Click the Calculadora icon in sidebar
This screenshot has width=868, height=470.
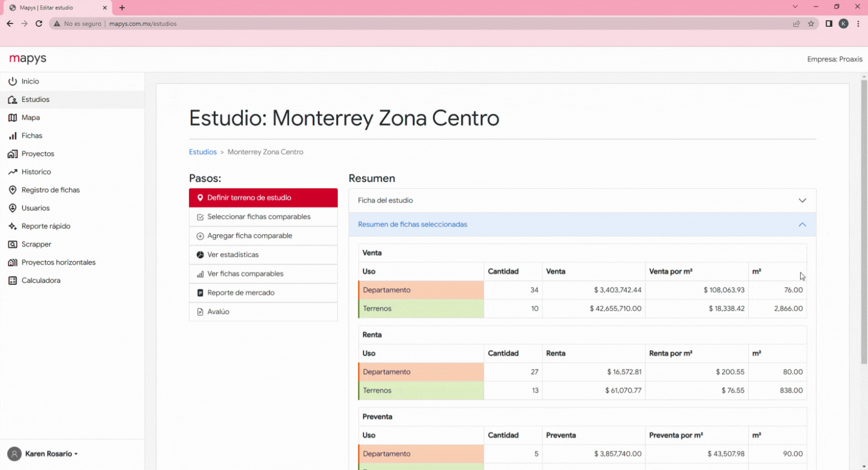[x=13, y=281]
